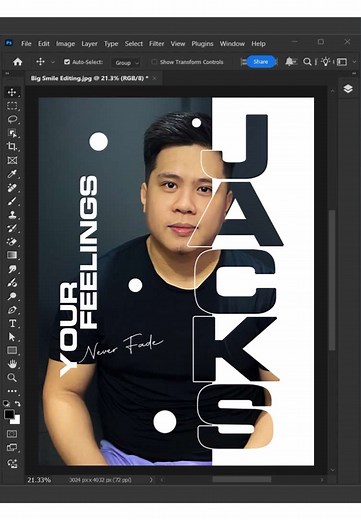Open the Layer menu

(89, 44)
